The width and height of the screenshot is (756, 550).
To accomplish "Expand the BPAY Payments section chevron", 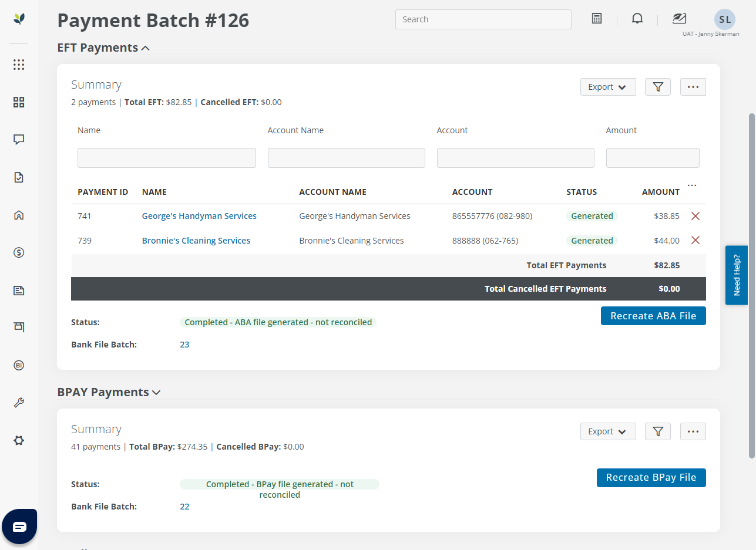I will (156, 393).
